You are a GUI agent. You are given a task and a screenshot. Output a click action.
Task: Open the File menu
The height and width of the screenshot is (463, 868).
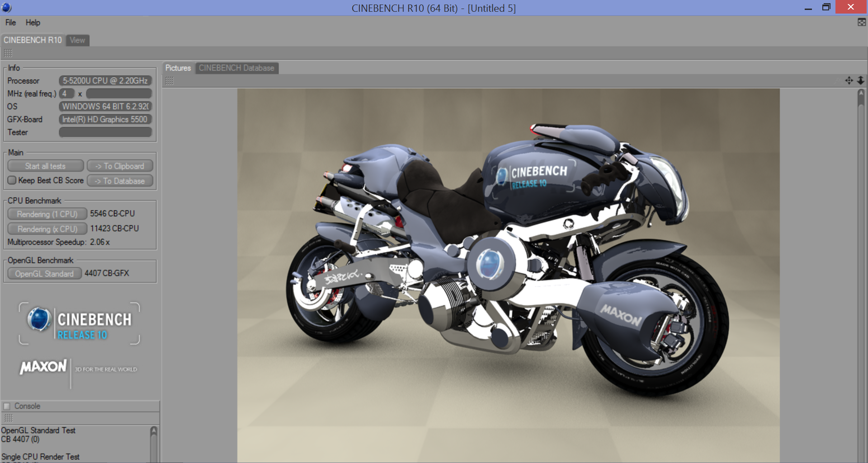point(10,23)
